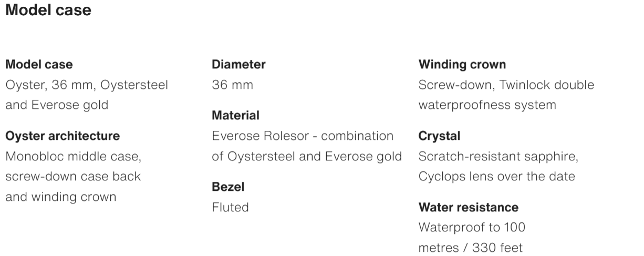Image resolution: width=644 pixels, height=256 pixels.
Task: Click the "Crystal" label
Action: (439, 136)
